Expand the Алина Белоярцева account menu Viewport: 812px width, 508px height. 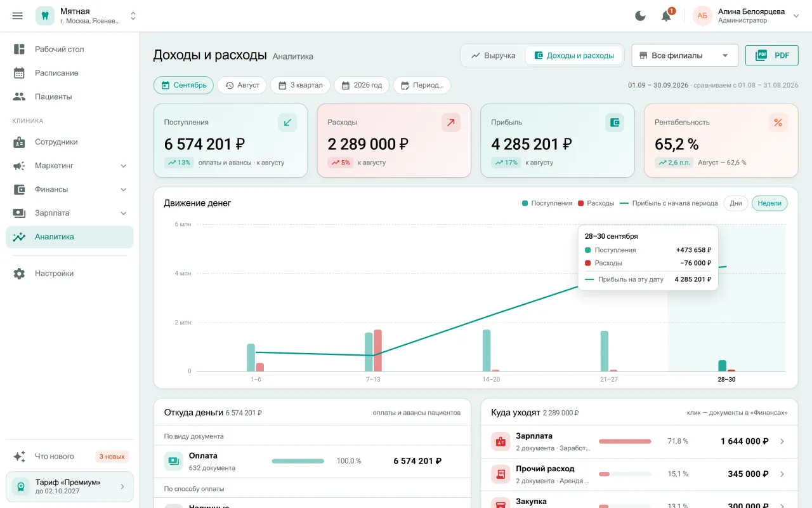click(x=797, y=16)
